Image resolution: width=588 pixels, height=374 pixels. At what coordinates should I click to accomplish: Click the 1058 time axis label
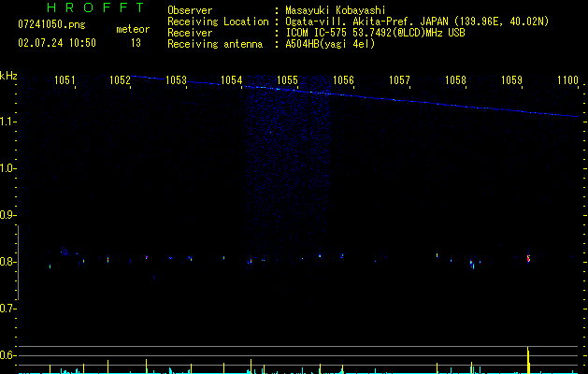pos(455,80)
